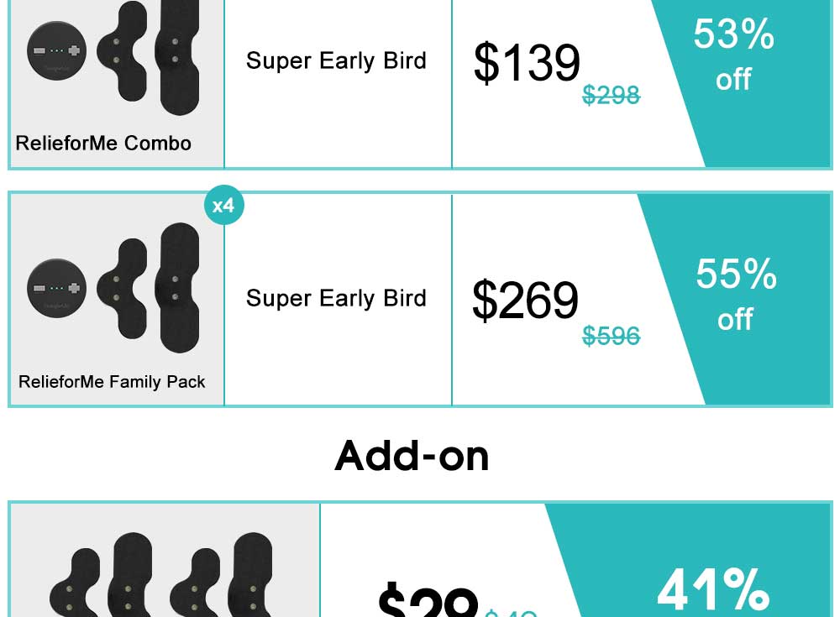Click Super Early Bird label for Family Pack
This screenshot has height=617, width=840.
point(337,298)
